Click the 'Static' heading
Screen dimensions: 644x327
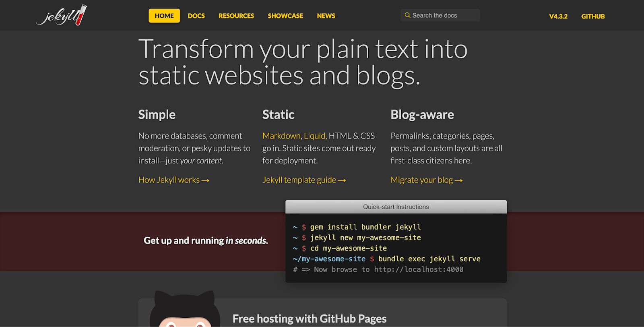pyautogui.click(x=279, y=115)
